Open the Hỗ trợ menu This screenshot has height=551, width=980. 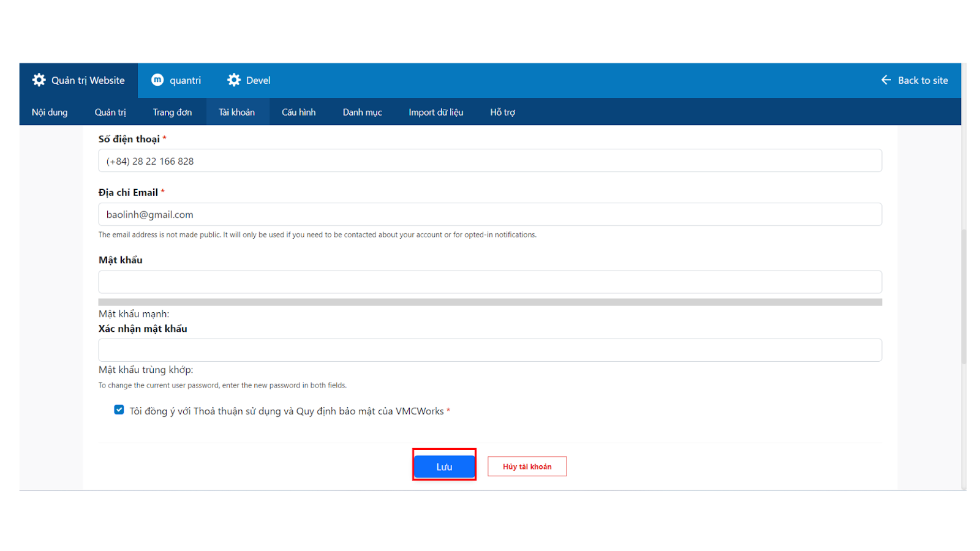click(x=502, y=112)
